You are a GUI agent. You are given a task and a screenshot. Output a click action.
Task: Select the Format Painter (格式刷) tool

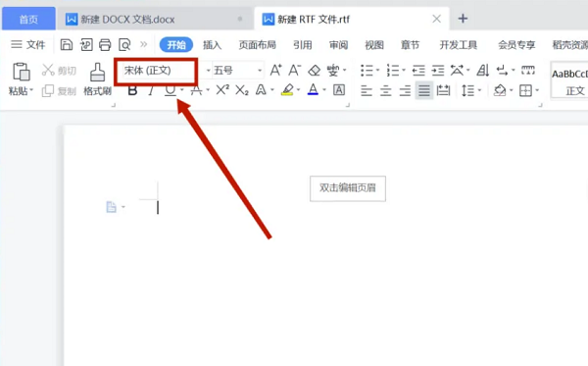point(97,78)
